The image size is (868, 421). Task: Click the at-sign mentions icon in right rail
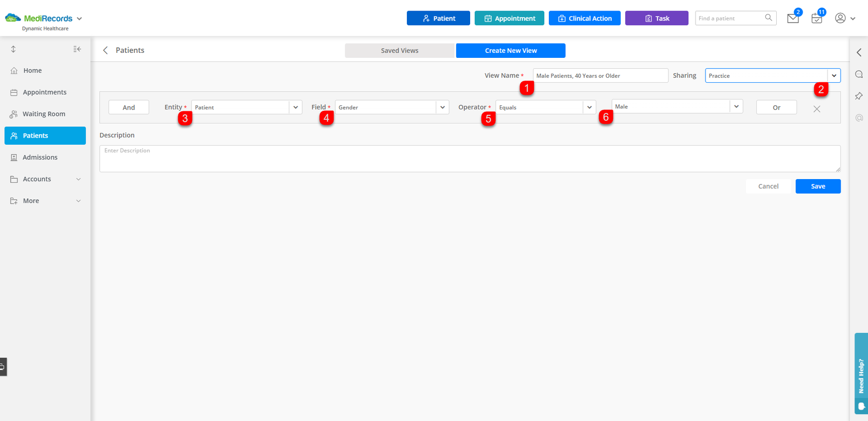[859, 118]
